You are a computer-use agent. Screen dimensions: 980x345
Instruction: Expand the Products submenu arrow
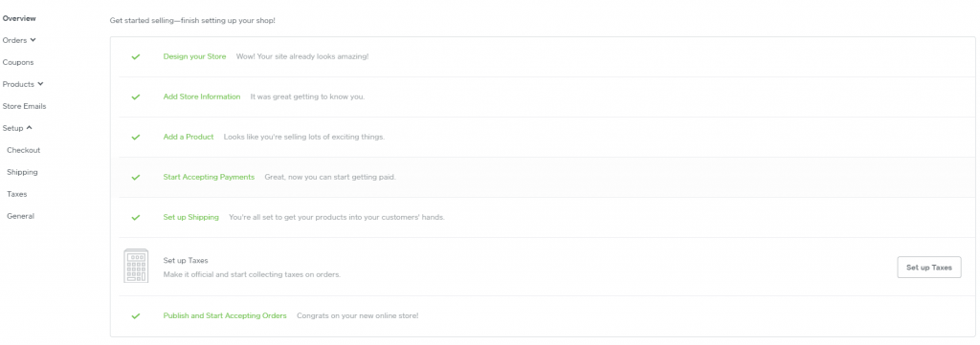(x=40, y=84)
